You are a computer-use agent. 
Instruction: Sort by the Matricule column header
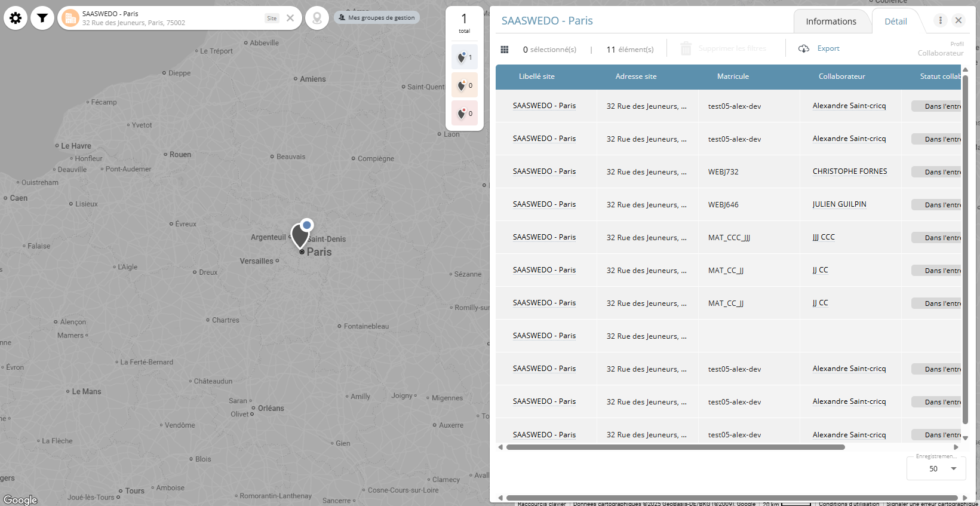pyautogui.click(x=733, y=76)
